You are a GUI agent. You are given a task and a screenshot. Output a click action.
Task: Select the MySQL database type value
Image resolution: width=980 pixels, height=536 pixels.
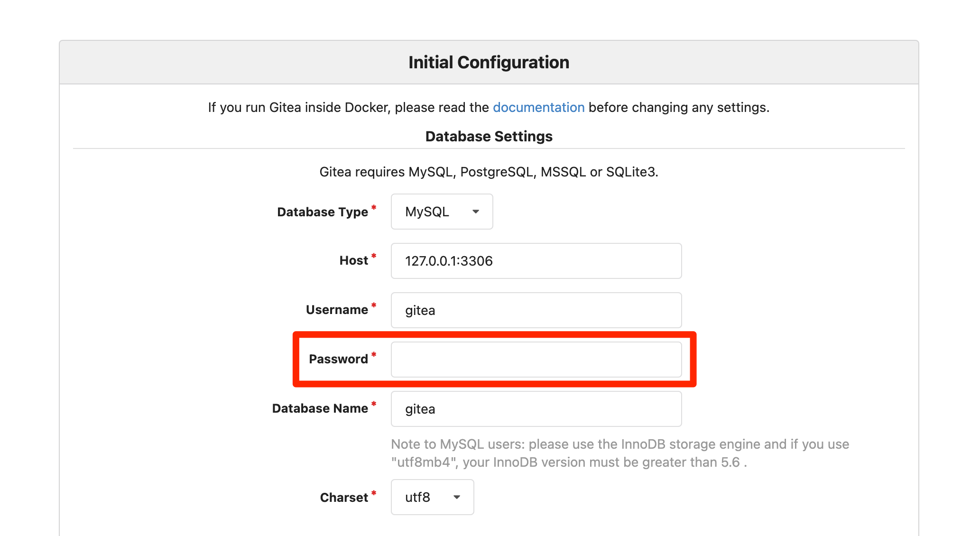[x=426, y=212]
